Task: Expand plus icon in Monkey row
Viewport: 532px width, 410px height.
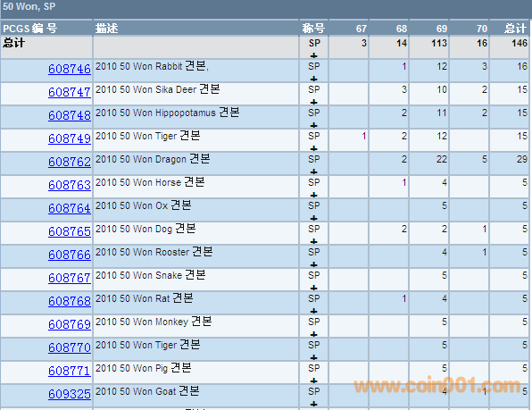Action: [314, 334]
